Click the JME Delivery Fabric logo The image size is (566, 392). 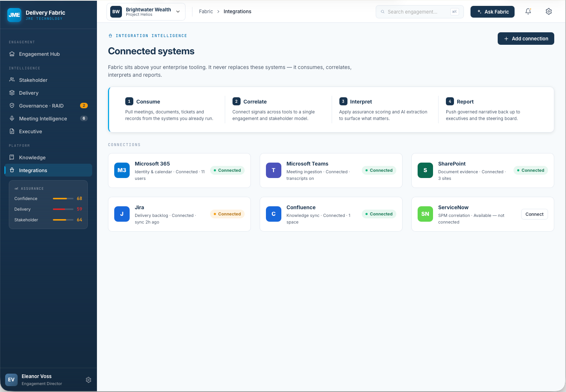pos(14,15)
